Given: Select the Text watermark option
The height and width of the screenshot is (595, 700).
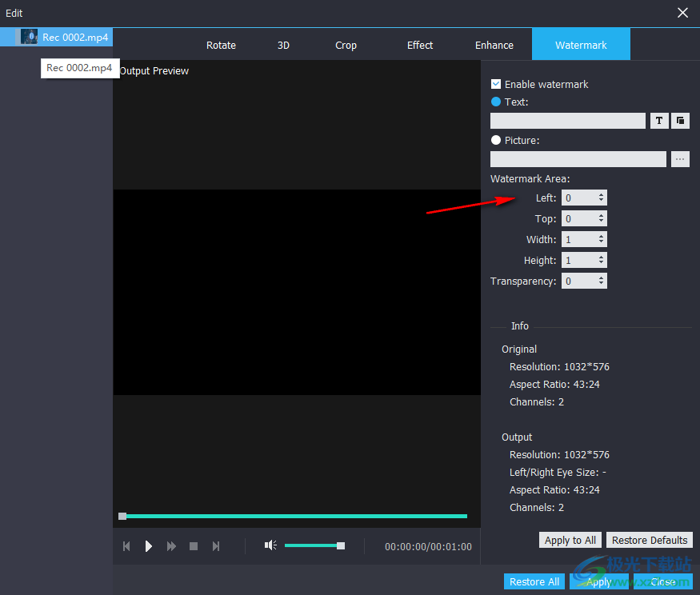Looking at the screenshot, I should coord(495,102).
